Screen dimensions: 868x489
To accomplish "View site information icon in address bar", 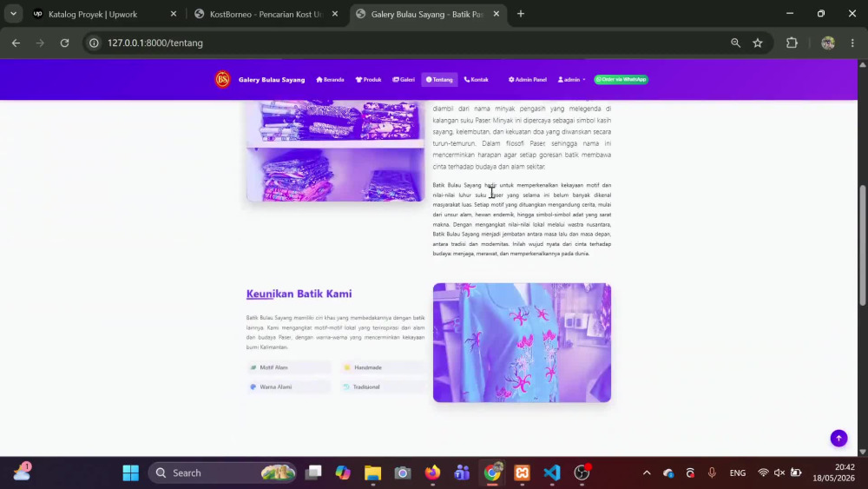I will tap(94, 43).
